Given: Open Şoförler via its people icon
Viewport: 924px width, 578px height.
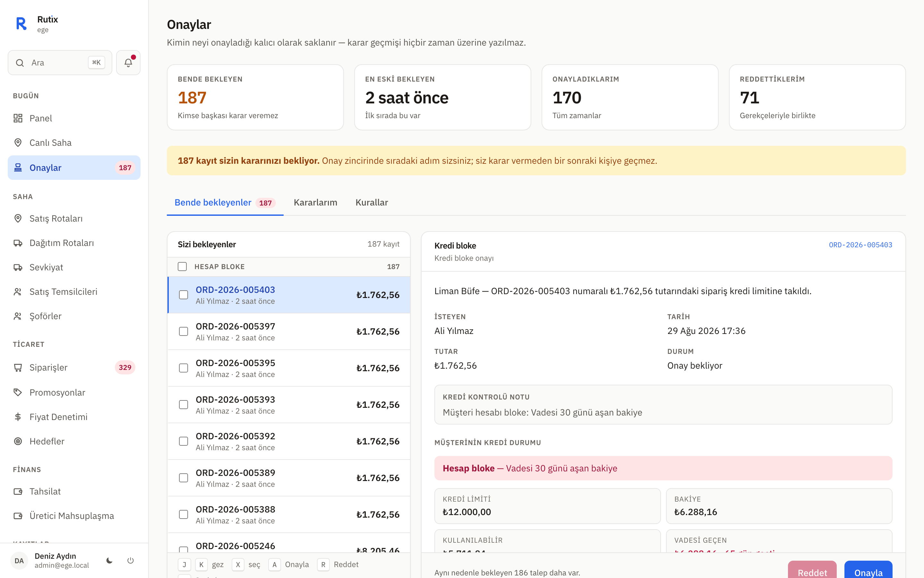Looking at the screenshot, I should click(18, 316).
